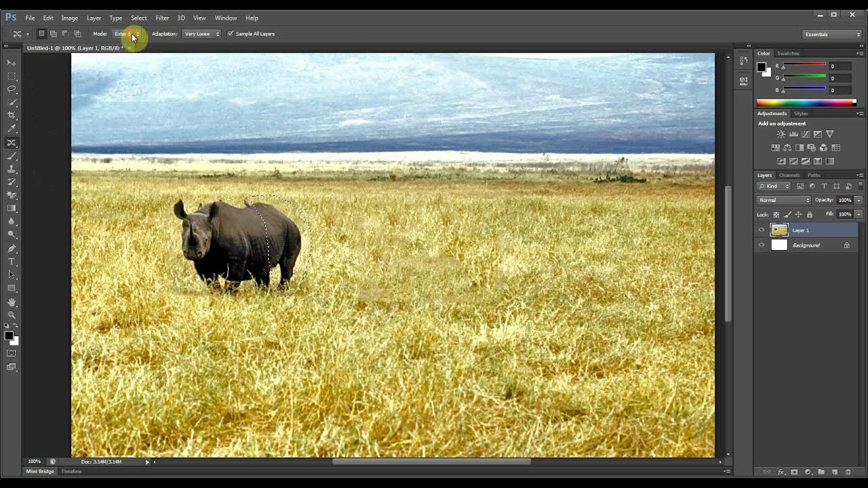Select the Move tool

tap(12, 63)
